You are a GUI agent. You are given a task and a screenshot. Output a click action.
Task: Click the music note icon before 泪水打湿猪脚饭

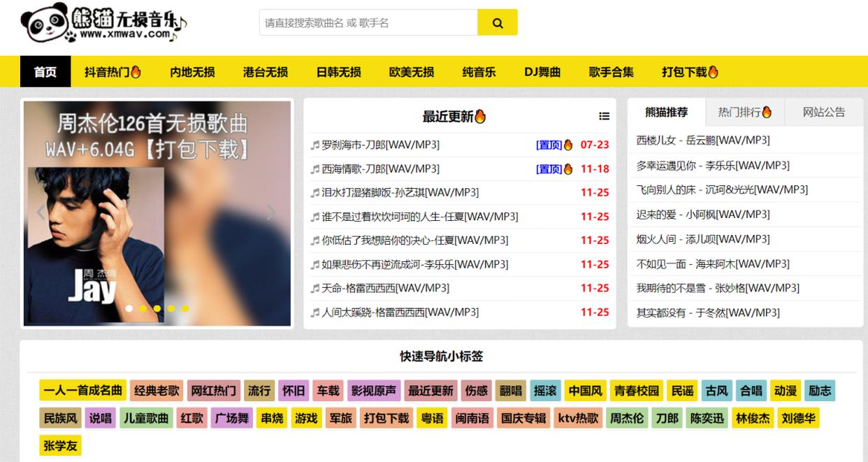[315, 193]
